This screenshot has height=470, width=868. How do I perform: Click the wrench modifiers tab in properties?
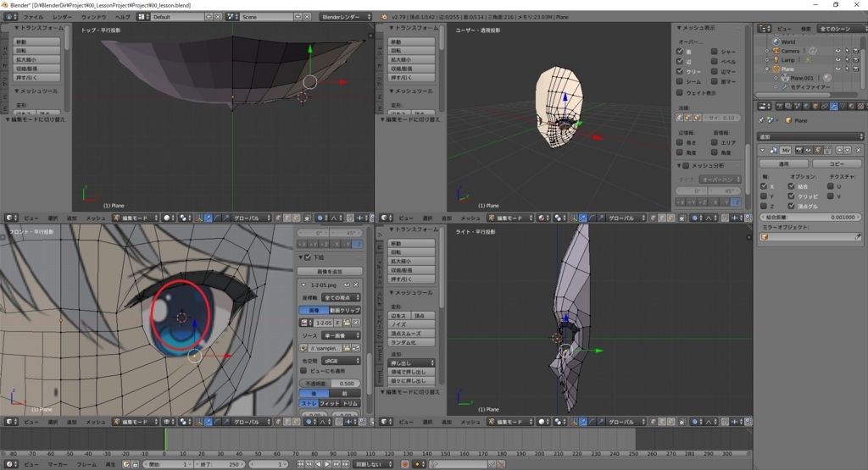click(833, 106)
